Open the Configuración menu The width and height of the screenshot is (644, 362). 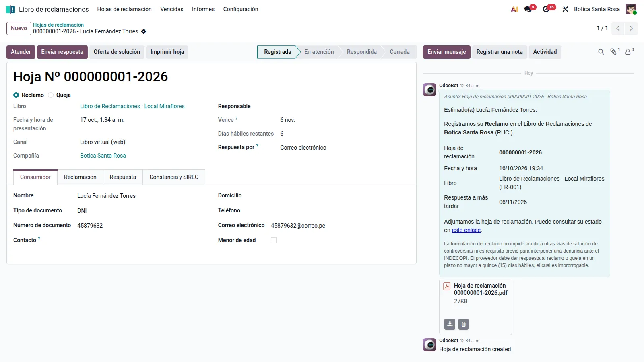pyautogui.click(x=241, y=9)
